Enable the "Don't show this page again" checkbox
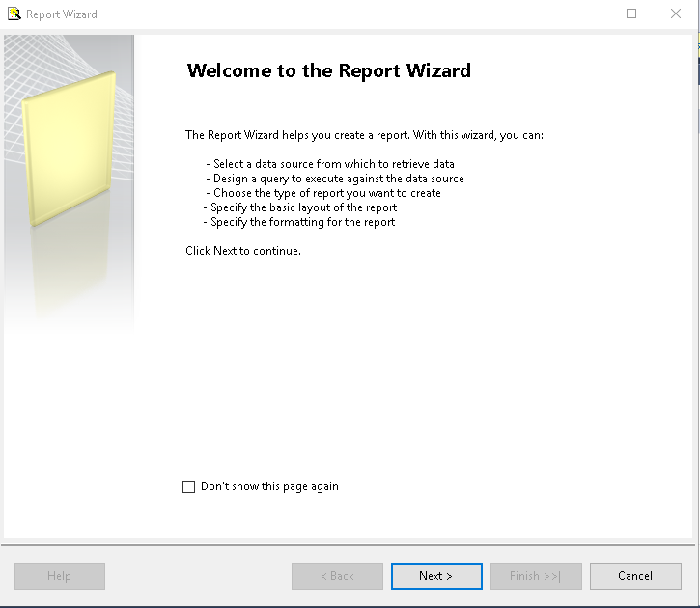The image size is (700, 608). pos(189,486)
